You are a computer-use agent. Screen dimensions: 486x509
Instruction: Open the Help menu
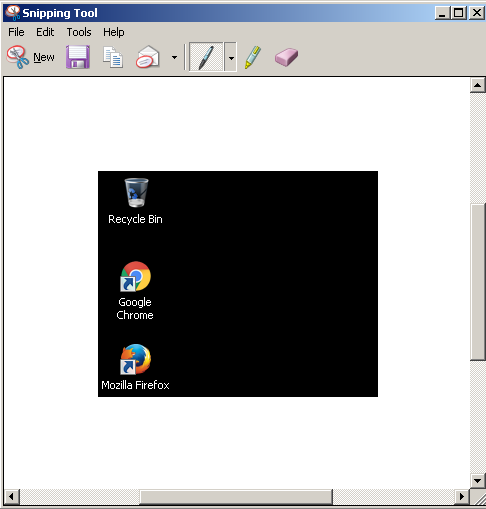(x=114, y=32)
